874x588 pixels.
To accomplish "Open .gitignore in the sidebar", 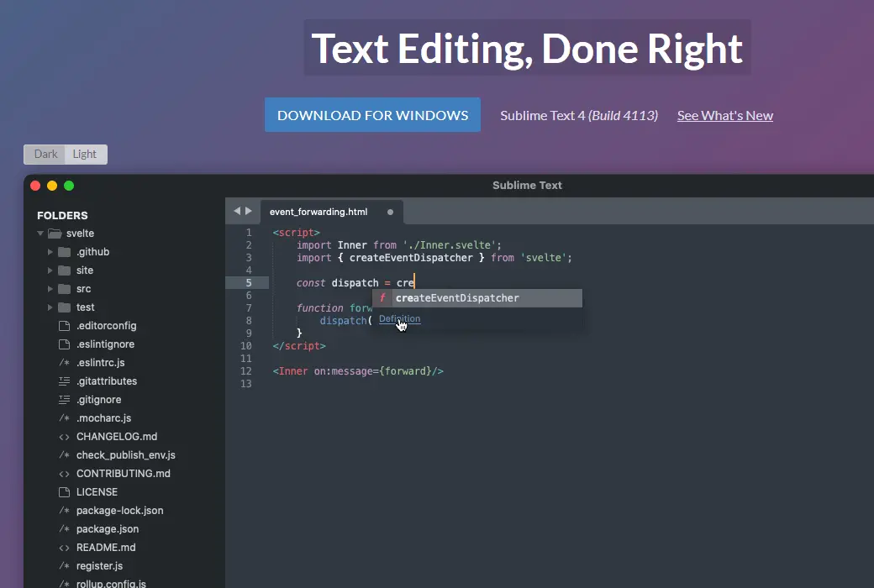I will tap(98, 400).
